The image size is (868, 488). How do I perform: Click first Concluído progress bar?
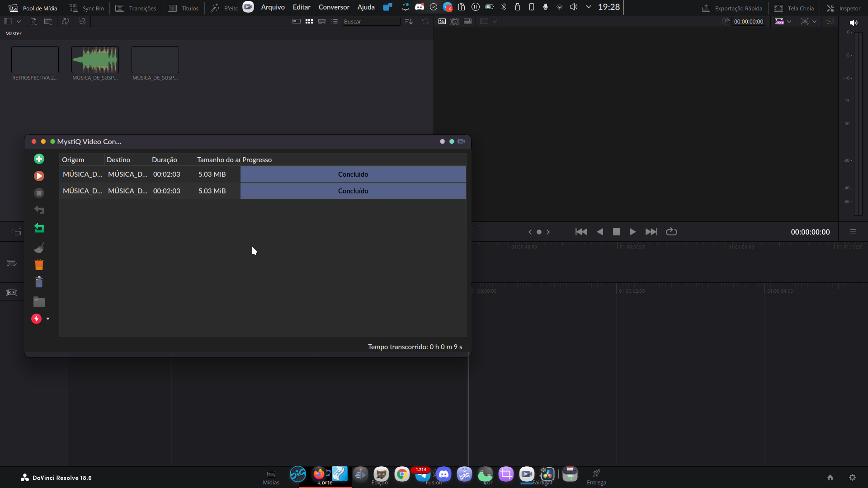353,174
